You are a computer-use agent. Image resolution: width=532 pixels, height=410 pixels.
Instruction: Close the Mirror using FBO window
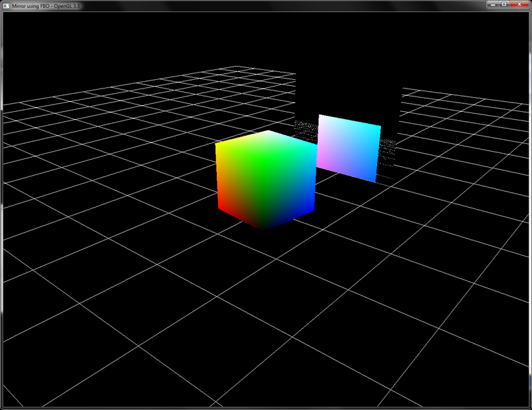coord(520,5)
